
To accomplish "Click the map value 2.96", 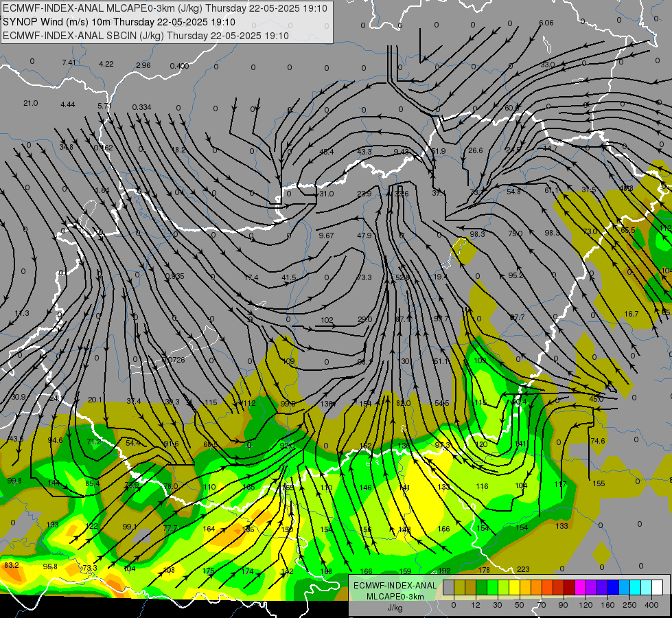I will (x=143, y=65).
